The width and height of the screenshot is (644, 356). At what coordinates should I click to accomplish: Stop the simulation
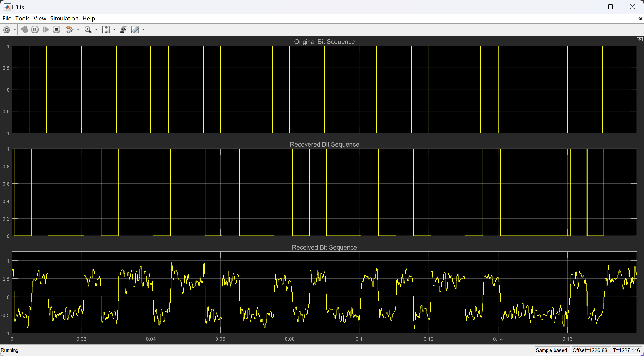[x=56, y=30]
